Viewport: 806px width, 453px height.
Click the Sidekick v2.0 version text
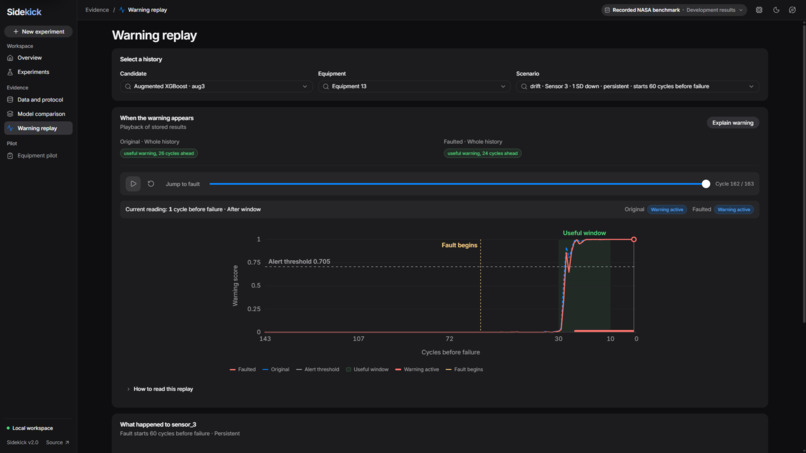click(23, 443)
